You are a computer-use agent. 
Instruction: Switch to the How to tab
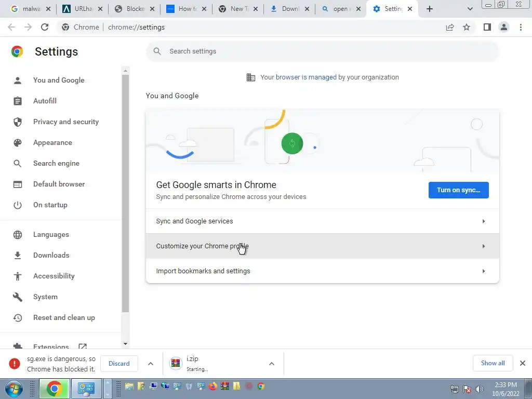(x=182, y=9)
